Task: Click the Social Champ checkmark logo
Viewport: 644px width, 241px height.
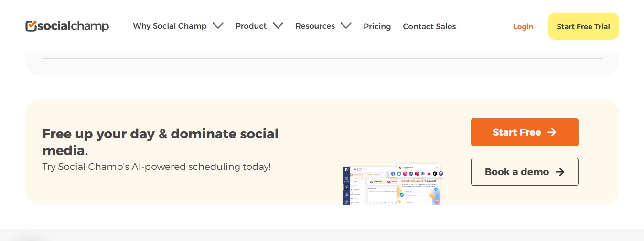Action: (31, 26)
